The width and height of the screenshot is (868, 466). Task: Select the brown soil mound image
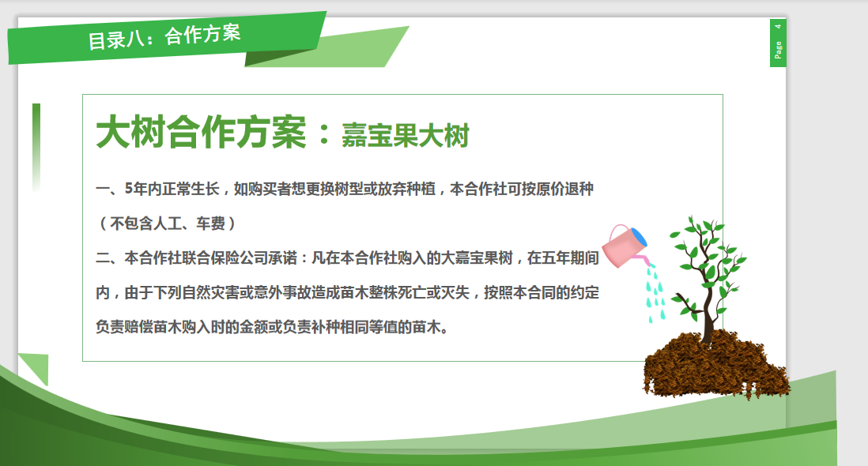coord(716,365)
